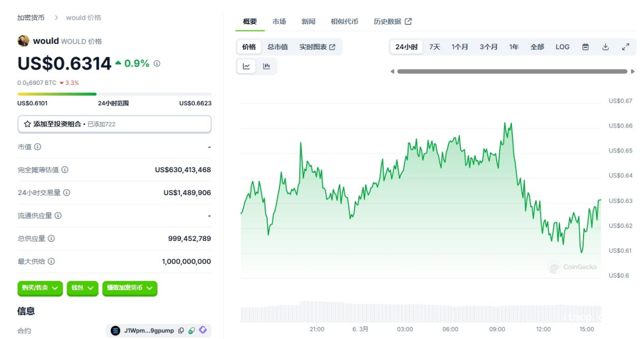Click the 0.0₅6907 BTC price text
The image size is (644, 339).
37,83
